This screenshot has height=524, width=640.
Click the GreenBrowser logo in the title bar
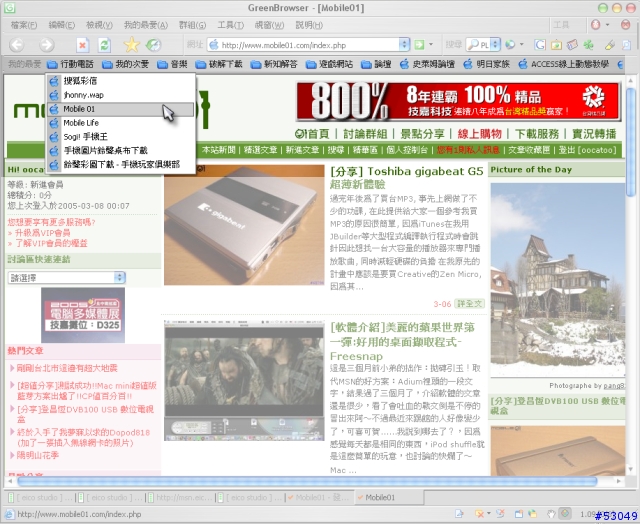[x=9, y=7]
